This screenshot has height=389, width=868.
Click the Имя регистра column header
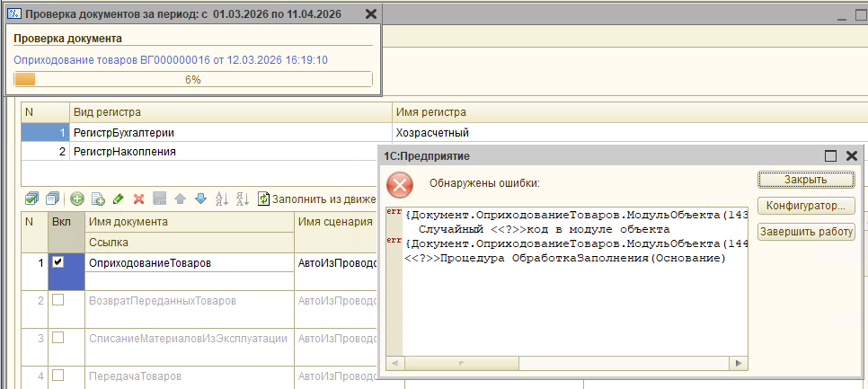click(629, 112)
